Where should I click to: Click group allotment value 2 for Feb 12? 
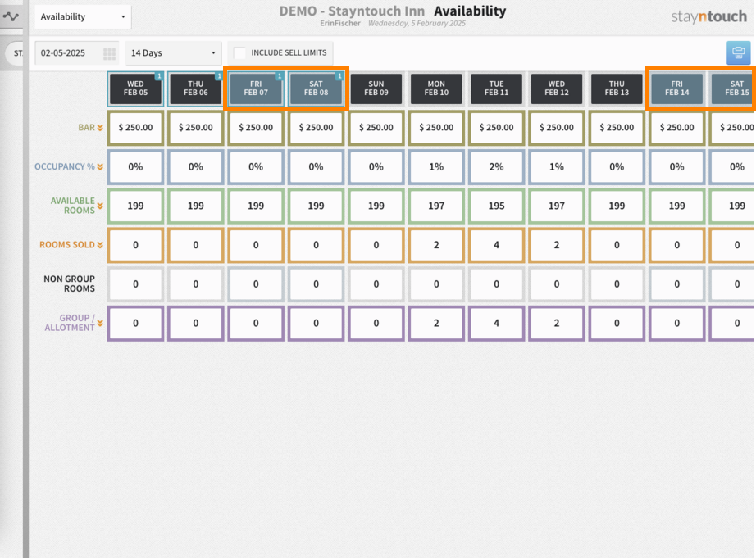click(557, 323)
